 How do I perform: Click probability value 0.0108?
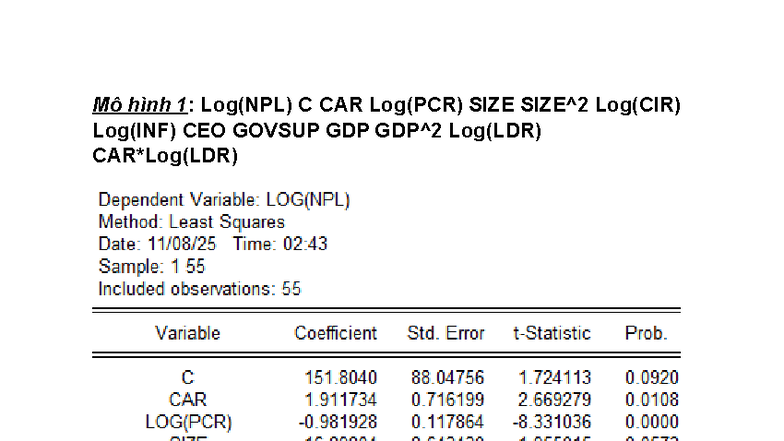[652, 400]
